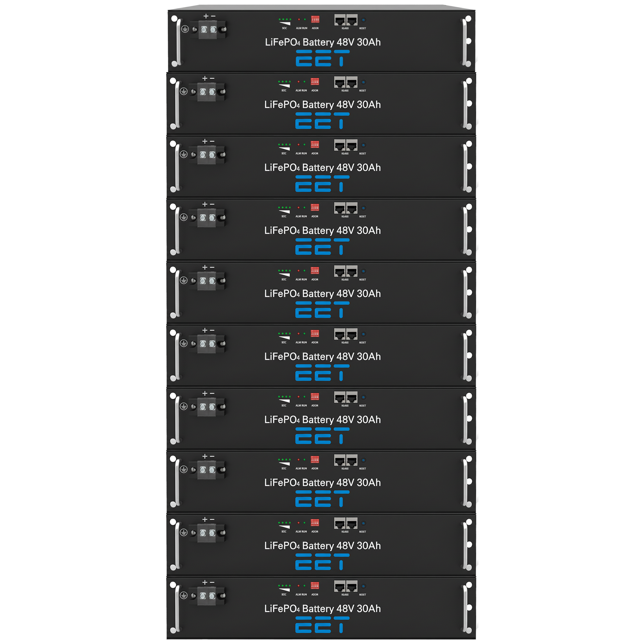Click the green RUN indicator on topmost battery

click(305, 19)
